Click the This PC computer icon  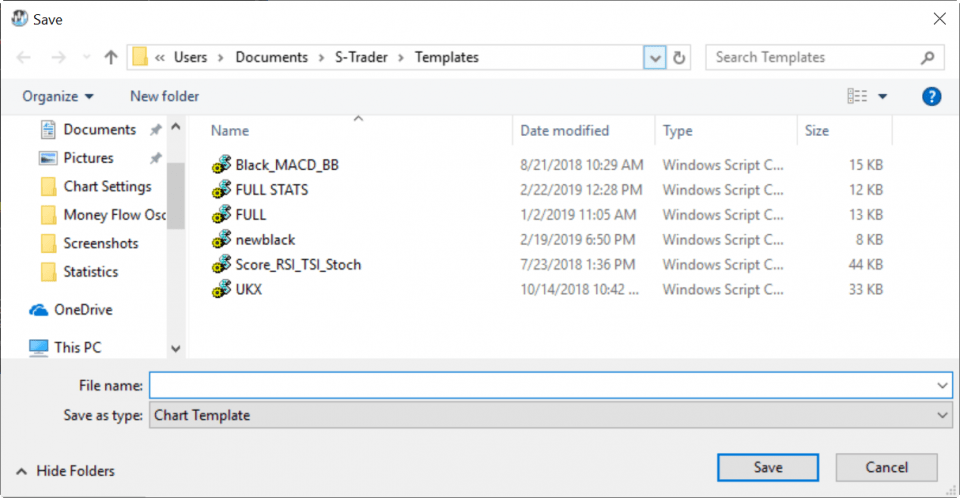pos(38,348)
